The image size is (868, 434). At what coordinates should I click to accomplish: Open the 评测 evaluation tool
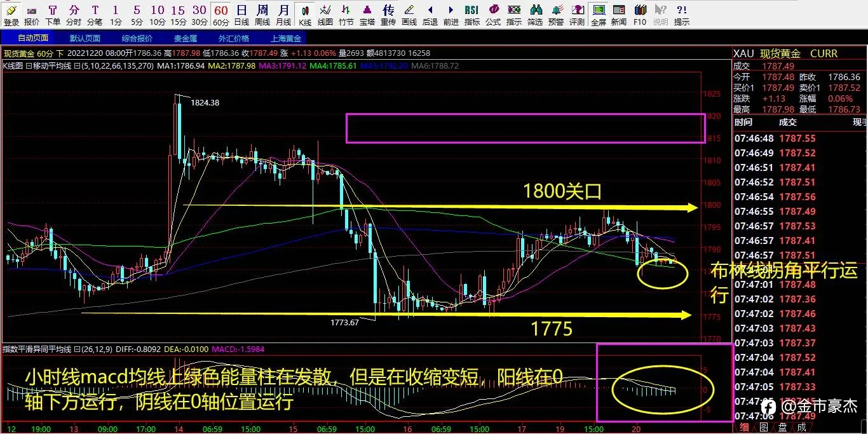pyautogui.click(x=577, y=15)
